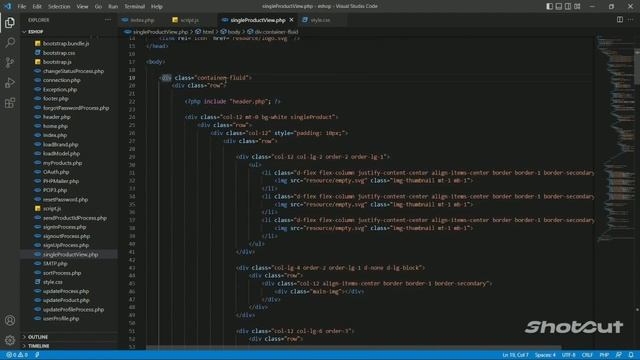Click the notifications bell in status bar
This screenshot has height=360, width=640.
(631, 355)
